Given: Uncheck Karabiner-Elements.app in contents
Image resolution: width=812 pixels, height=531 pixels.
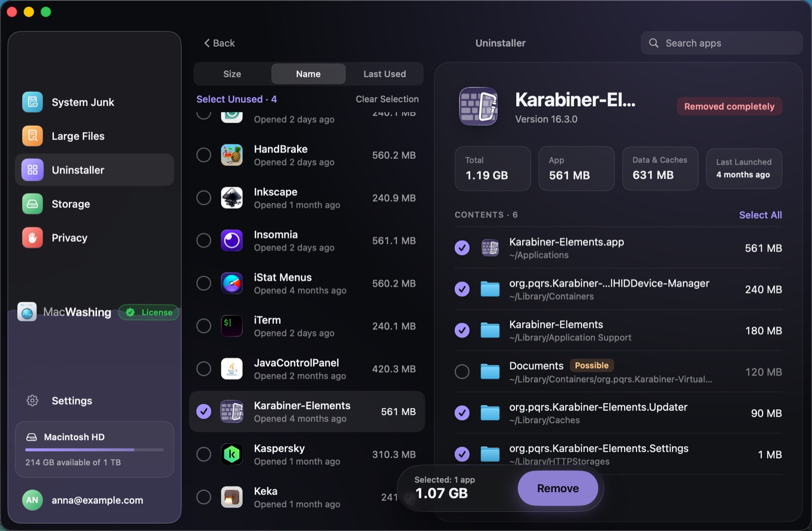Looking at the screenshot, I should pos(462,248).
